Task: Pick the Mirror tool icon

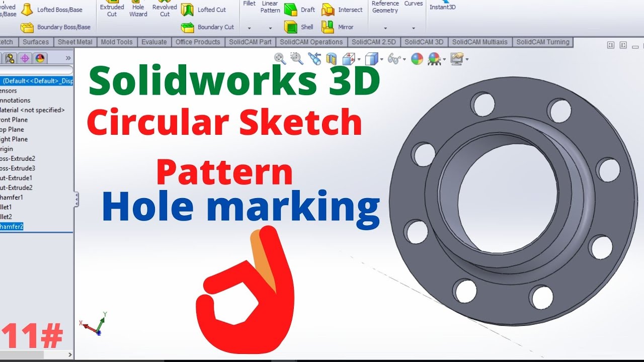Action: click(328, 27)
